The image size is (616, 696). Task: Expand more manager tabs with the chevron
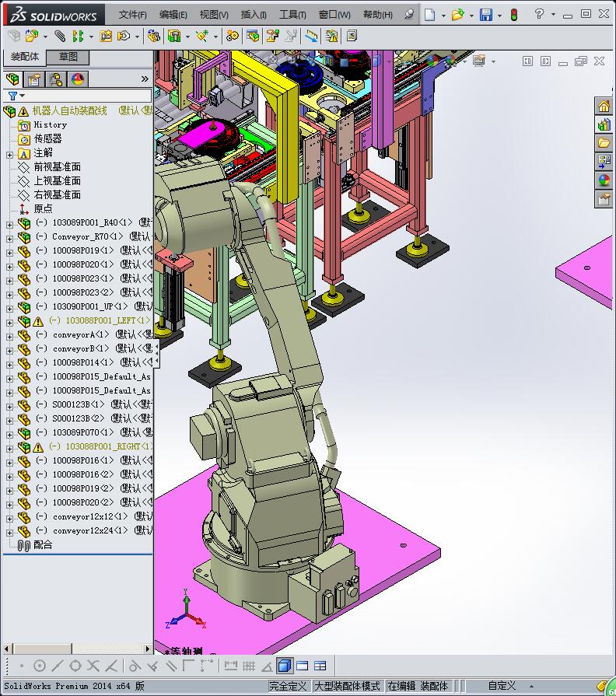tap(145, 79)
